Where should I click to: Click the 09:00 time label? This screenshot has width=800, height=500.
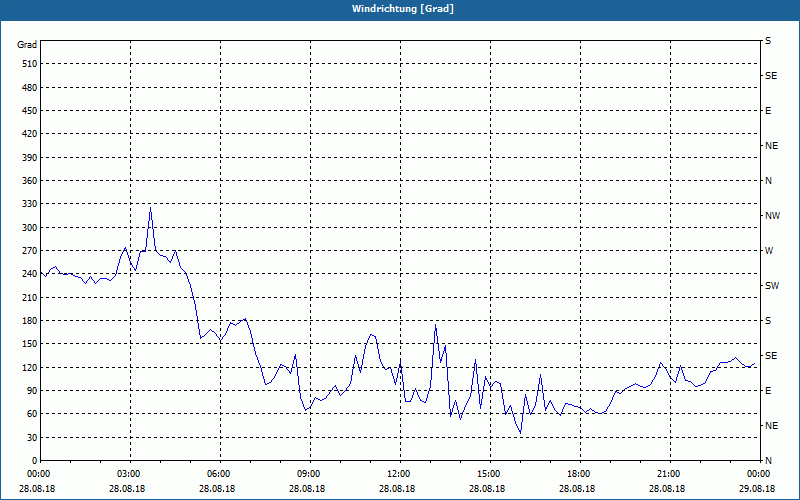pyautogui.click(x=309, y=474)
